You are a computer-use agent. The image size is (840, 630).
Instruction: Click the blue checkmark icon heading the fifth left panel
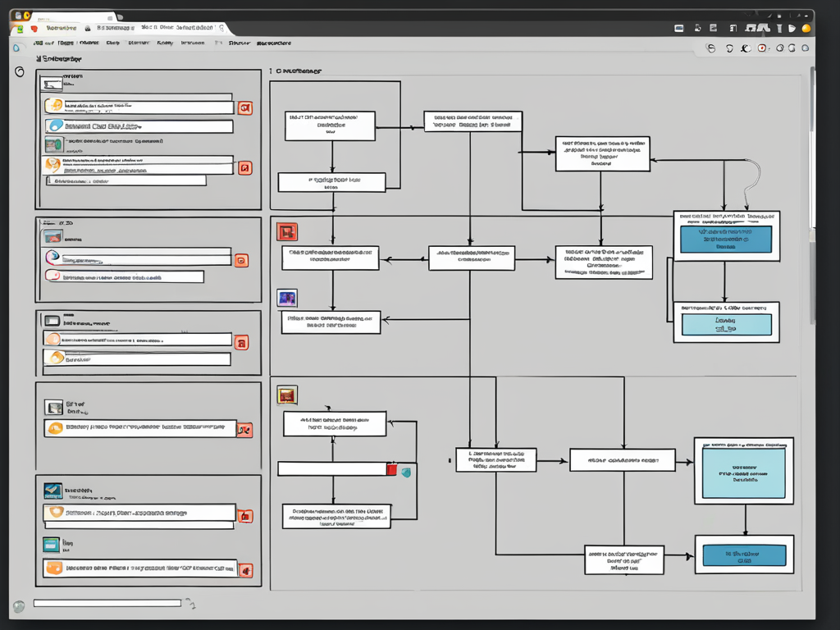pos(52,491)
